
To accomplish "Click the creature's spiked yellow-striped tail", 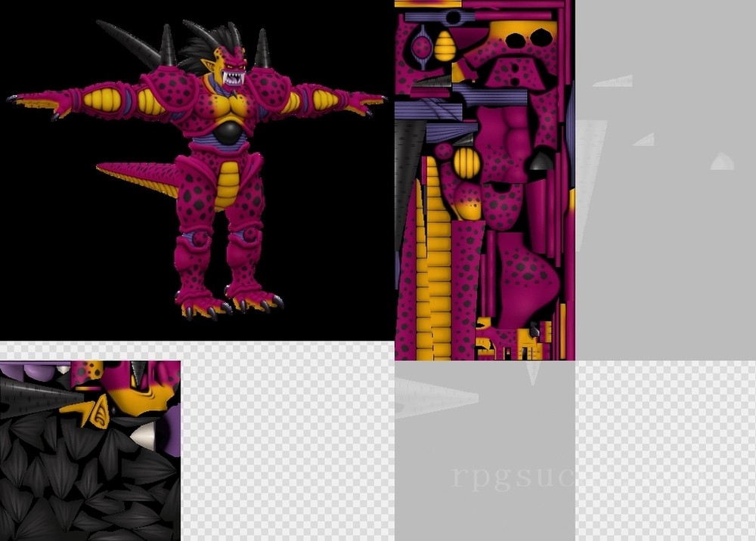I will 136,176.
